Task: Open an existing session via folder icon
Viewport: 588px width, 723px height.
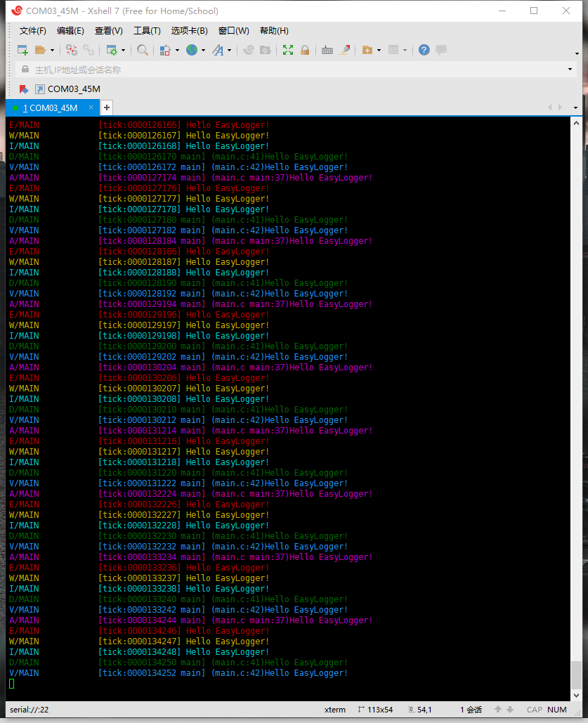Action: tap(41, 50)
